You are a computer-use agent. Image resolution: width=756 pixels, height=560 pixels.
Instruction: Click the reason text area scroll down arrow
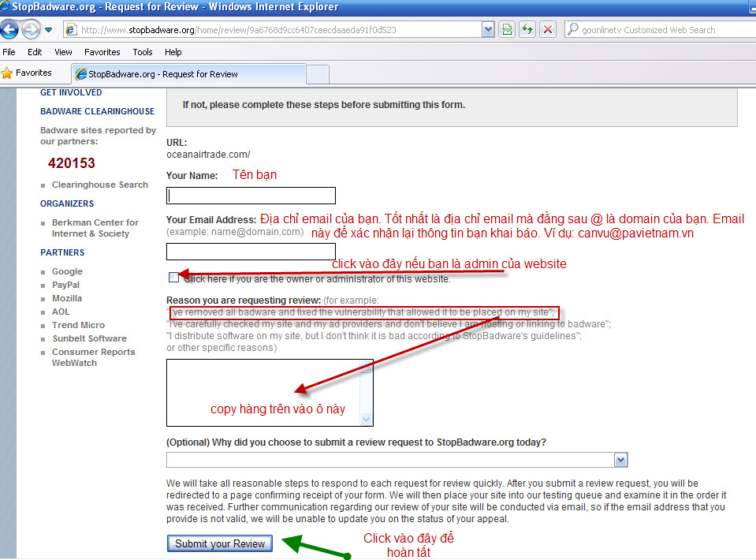pyautogui.click(x=367, y=419)
